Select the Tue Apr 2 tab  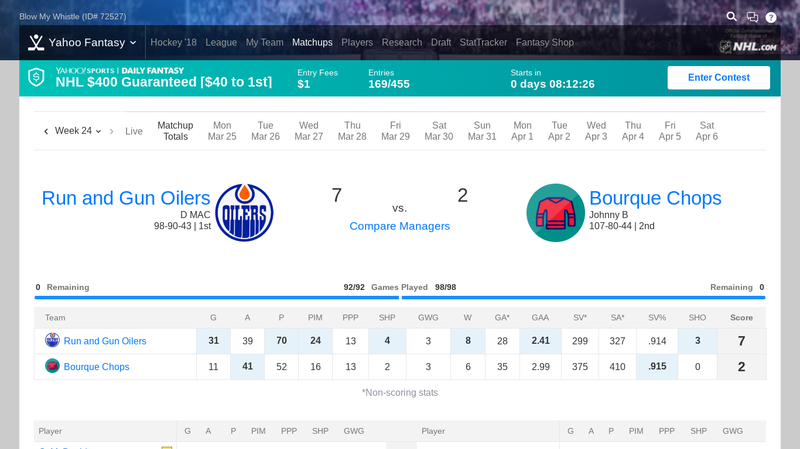[559, 131]
